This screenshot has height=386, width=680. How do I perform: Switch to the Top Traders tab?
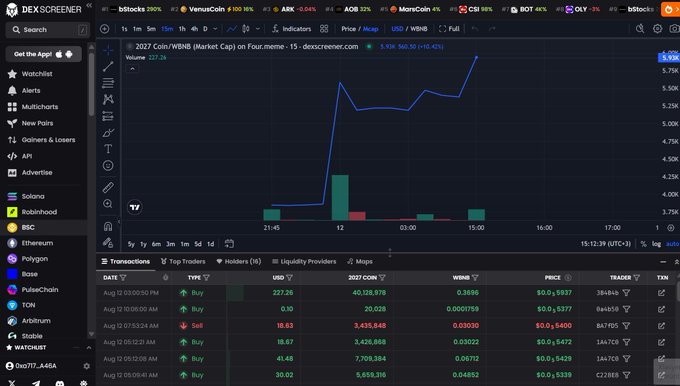183,262
